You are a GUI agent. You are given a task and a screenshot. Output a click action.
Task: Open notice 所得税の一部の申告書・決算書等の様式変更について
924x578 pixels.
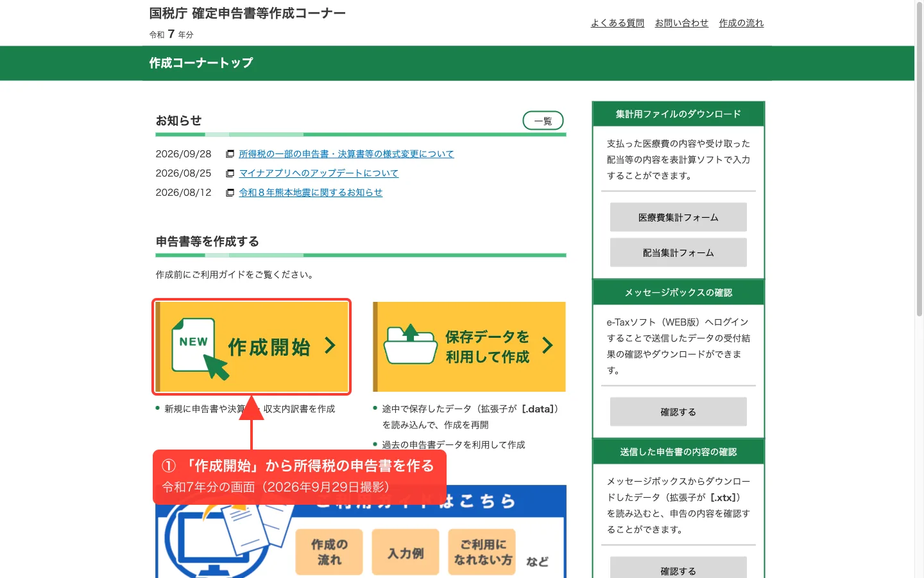pos(346,154)
